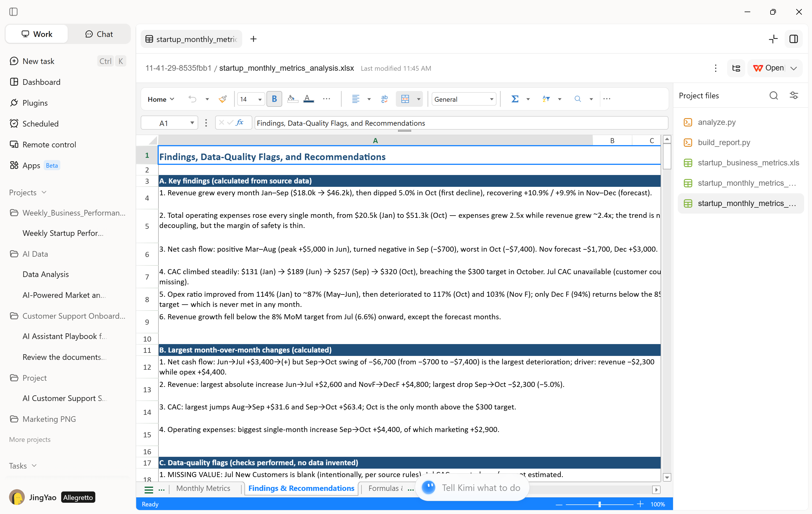
Task: Toggle the right side panel icon
Action: pos(793,39)
